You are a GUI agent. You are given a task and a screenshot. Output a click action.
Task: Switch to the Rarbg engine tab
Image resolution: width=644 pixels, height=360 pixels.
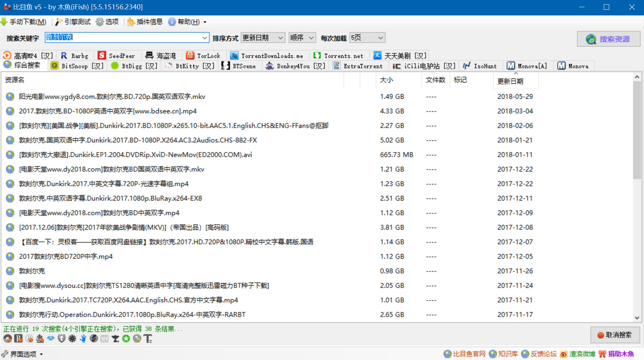point(75,55)
